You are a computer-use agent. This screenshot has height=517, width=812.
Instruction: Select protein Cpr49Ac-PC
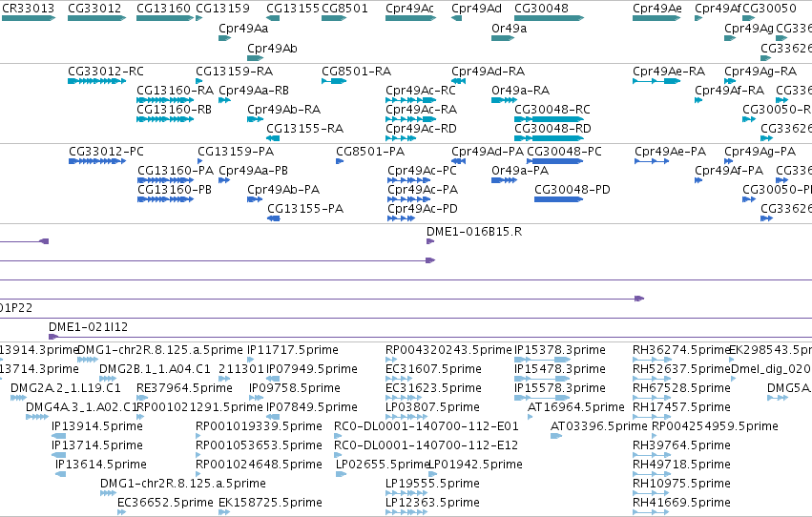422,171
